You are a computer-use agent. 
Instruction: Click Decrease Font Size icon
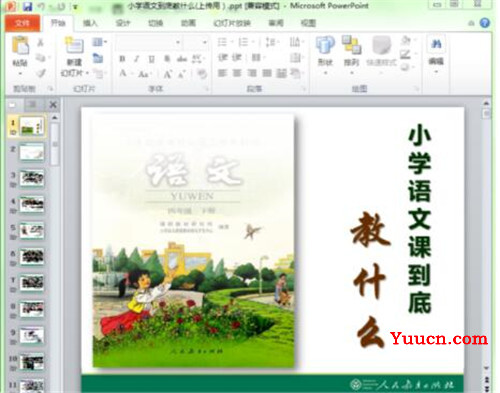coord(181,74)
